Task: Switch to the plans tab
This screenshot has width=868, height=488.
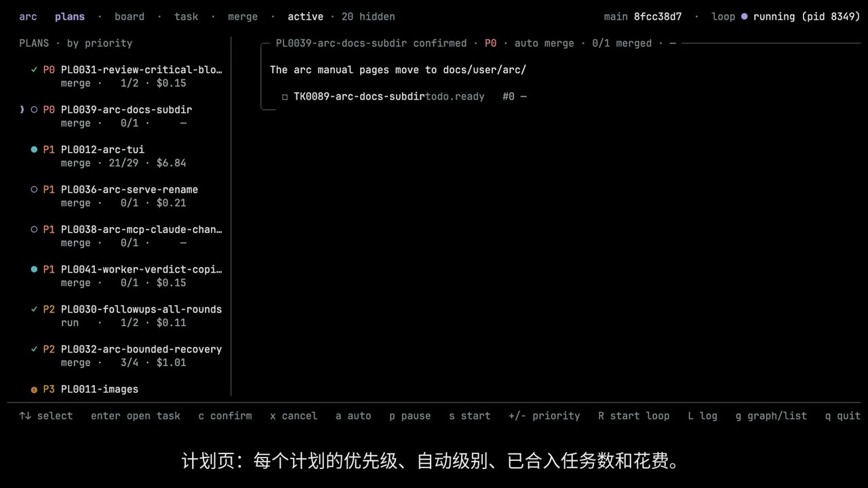Action: click(70, 16)
